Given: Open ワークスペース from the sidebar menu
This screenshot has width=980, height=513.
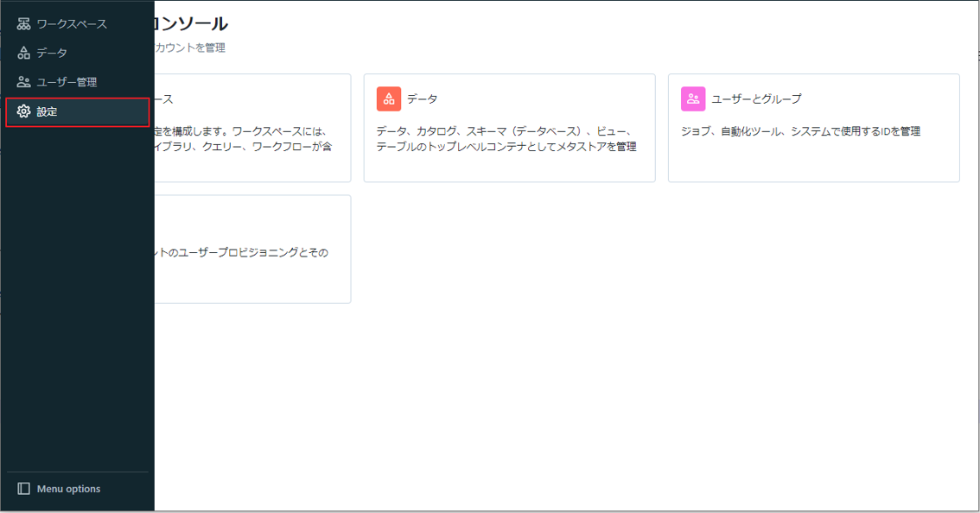Looking at the screenshot, I should point(72,24).
